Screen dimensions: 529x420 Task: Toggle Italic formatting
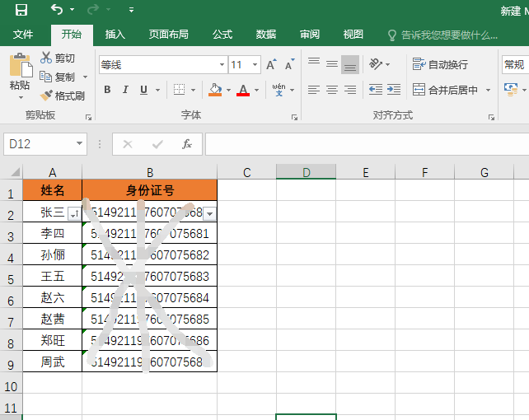click(x=125, y=90)
